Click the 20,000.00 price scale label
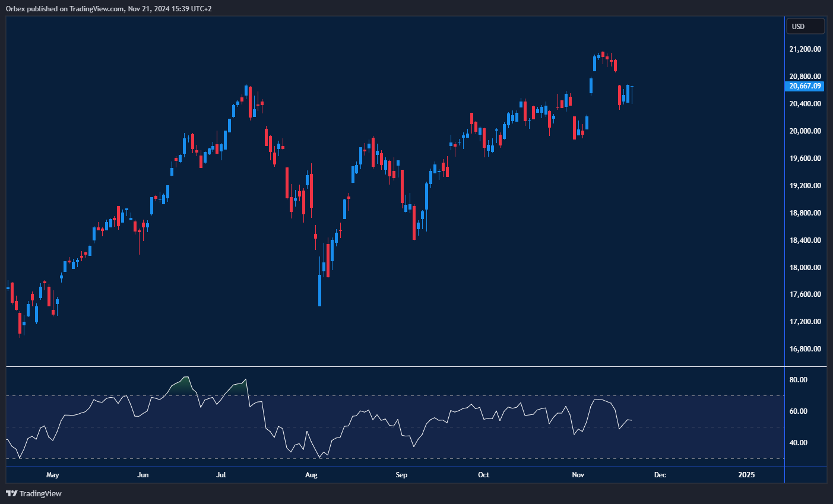Image resolution: width=833 pixels, height=504 pixels. (805, 131)
